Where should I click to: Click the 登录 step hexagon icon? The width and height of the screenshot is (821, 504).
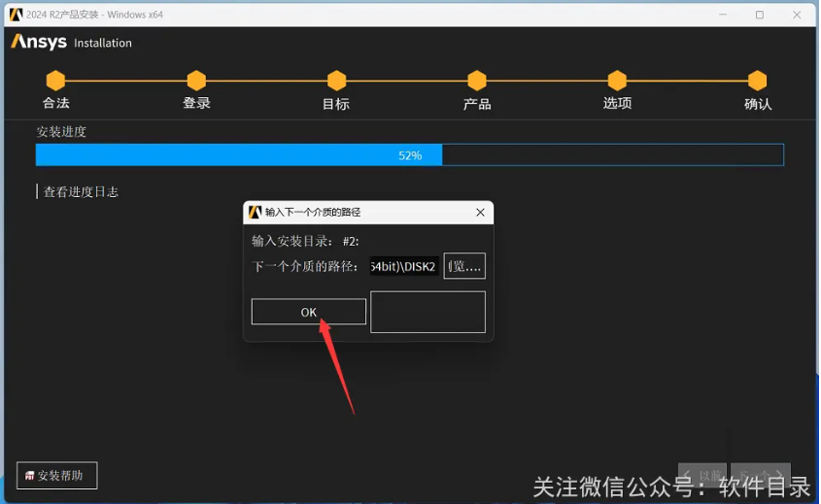coord(196,81)
